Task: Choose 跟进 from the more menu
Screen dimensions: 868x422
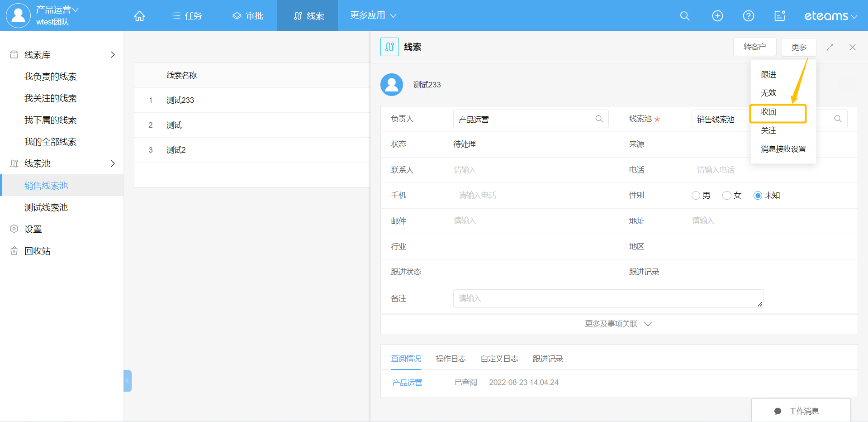Action: 768,74
